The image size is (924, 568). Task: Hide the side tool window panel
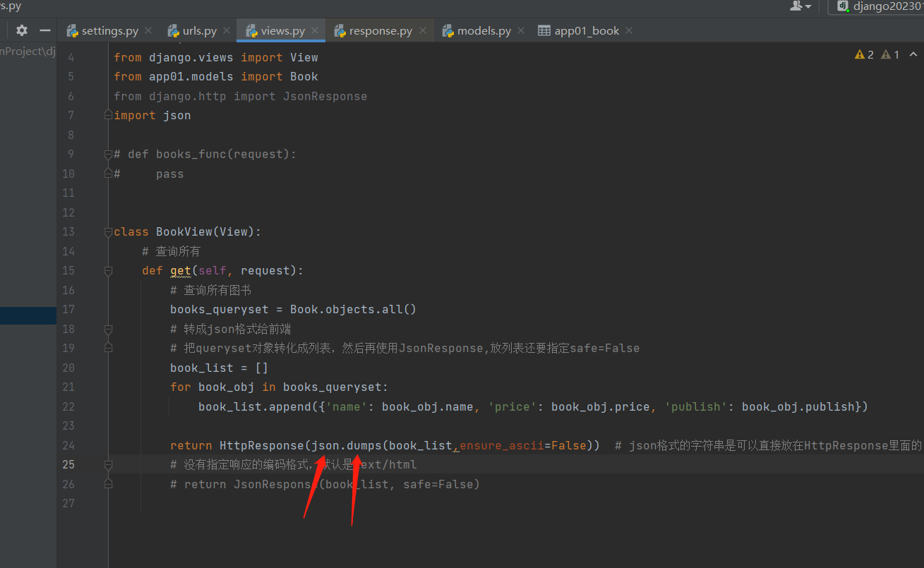click(x=45, y=30)
